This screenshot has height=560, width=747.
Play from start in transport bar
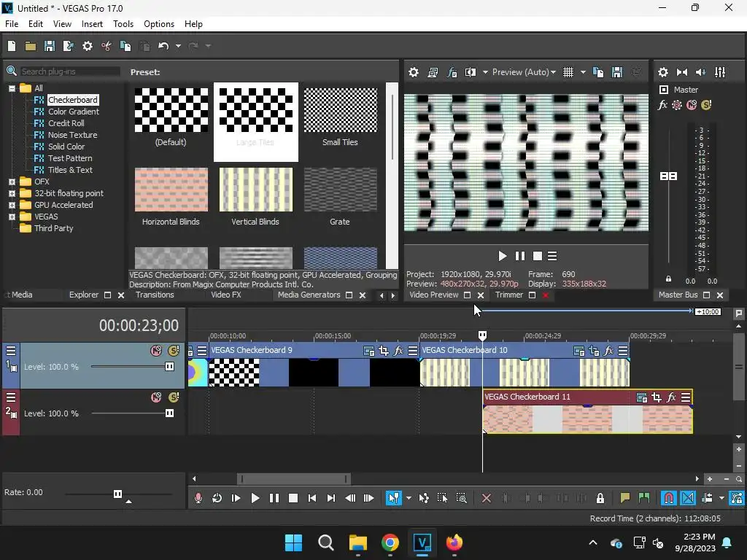pos(236,498)
